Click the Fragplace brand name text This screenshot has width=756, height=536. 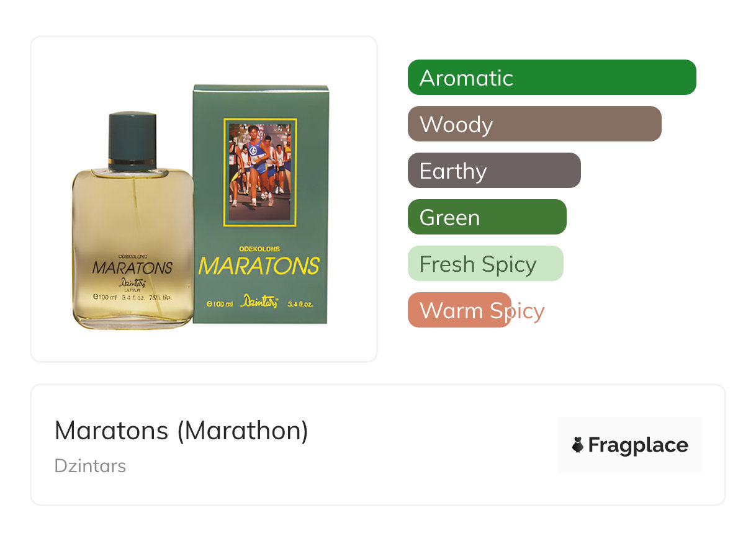638,445
